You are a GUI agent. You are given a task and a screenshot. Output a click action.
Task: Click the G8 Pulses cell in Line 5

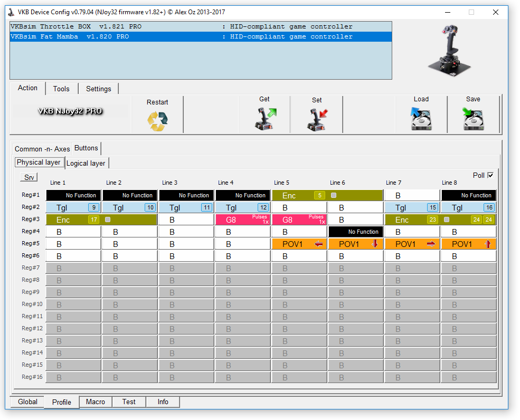[299, 220]
